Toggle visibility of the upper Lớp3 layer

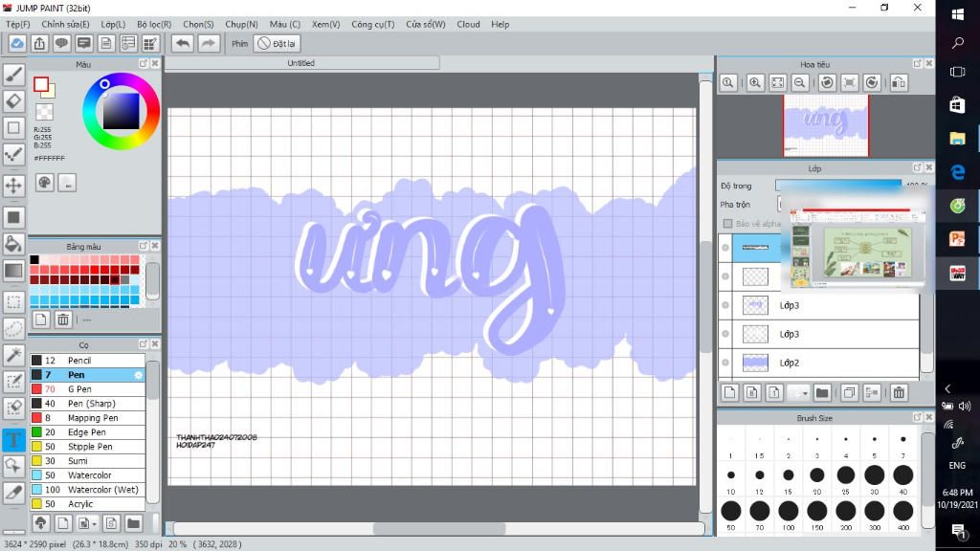pos(725,305)
